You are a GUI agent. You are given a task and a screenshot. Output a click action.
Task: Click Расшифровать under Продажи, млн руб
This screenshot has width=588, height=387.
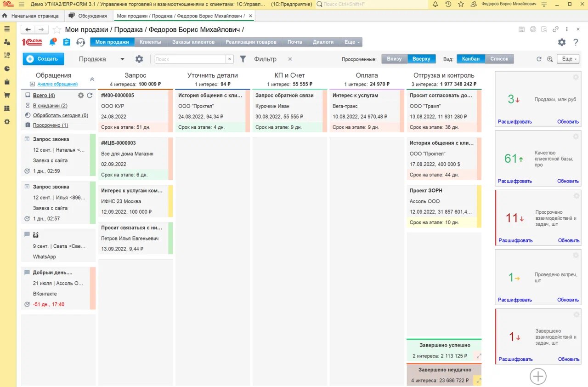tap(515, 122)
